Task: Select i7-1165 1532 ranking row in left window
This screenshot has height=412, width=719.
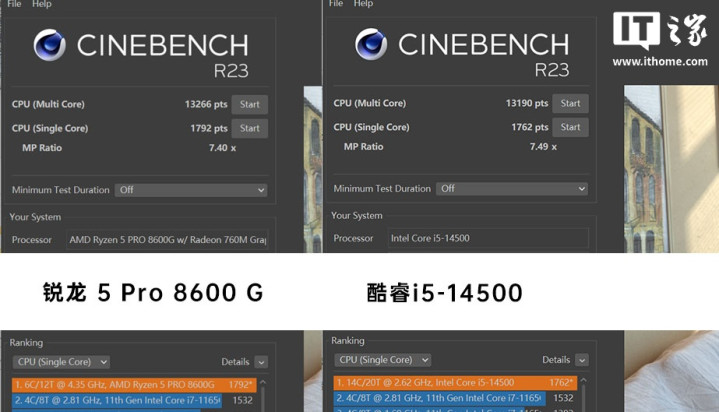Action: [x=134, y=400]
